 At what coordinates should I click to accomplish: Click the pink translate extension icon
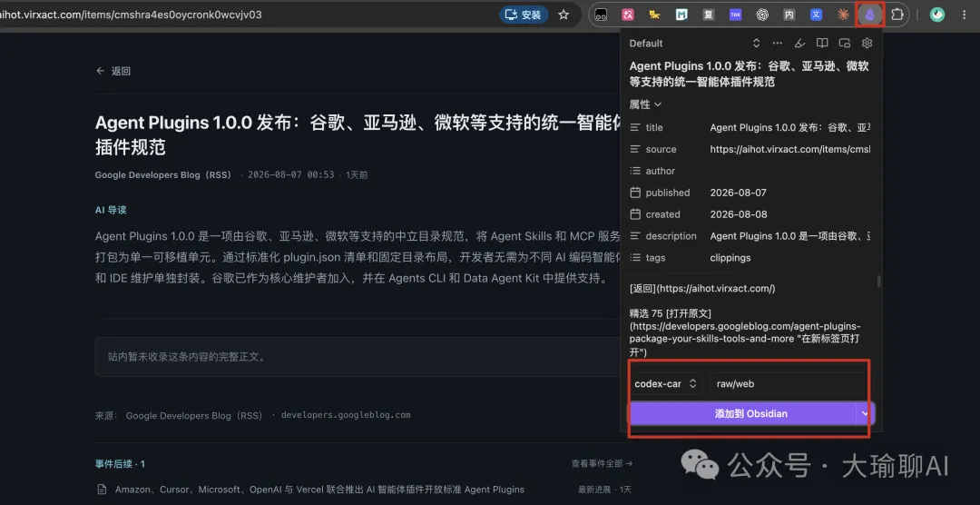(x=628, y=15)
